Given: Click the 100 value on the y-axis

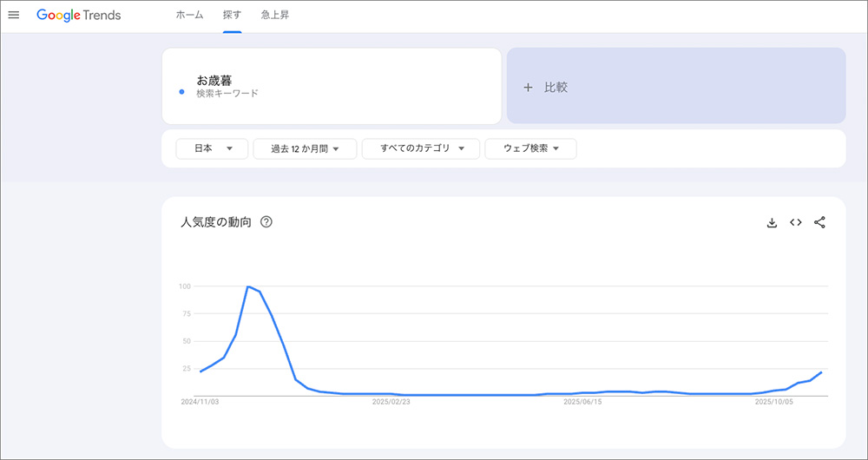Looking at the screenshot, I should point(184,286).
